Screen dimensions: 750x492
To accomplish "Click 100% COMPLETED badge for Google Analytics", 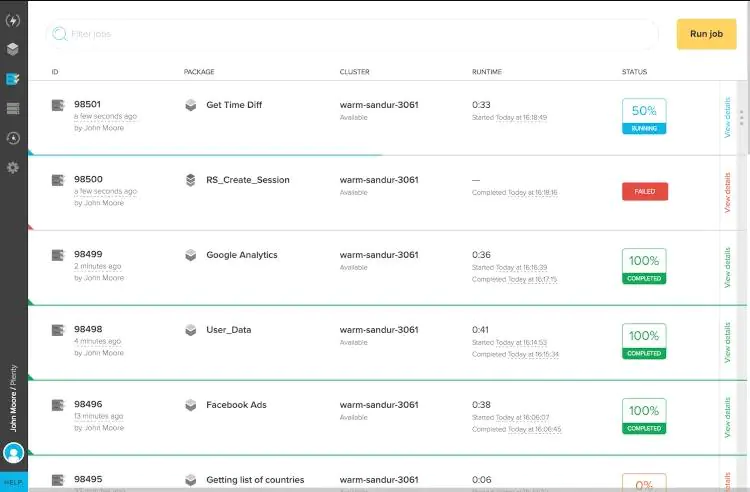I will point(644,266).
